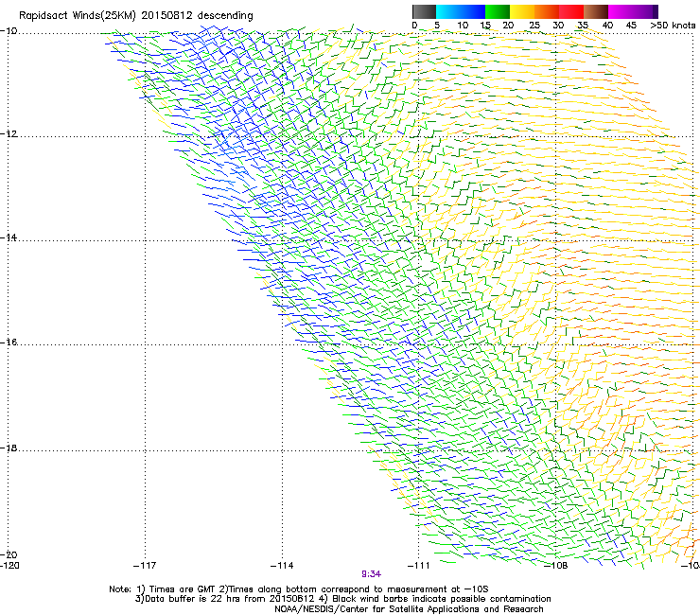The width and height of the screenshot is (700, 615).
Task: Click the longitude label -108
Action: tap(556, 566)
